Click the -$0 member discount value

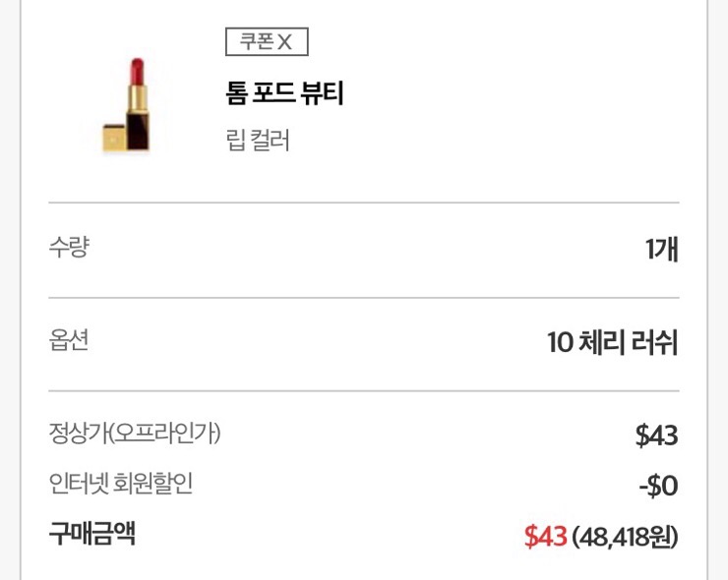(x=657, y=486)
